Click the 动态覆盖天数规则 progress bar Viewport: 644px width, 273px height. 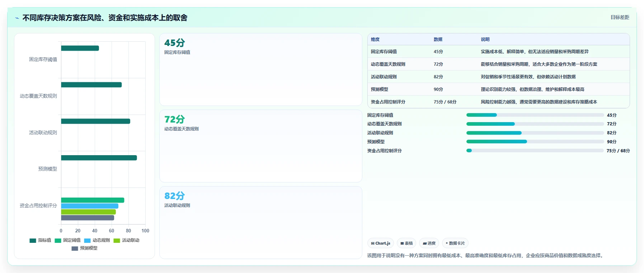pos(535,124)
